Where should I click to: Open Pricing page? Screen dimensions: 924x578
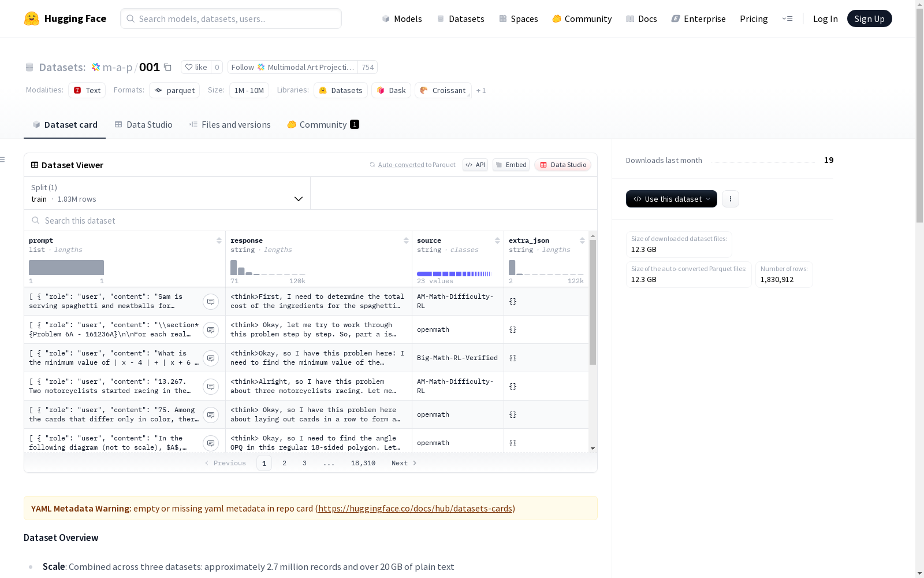point(754,18)
